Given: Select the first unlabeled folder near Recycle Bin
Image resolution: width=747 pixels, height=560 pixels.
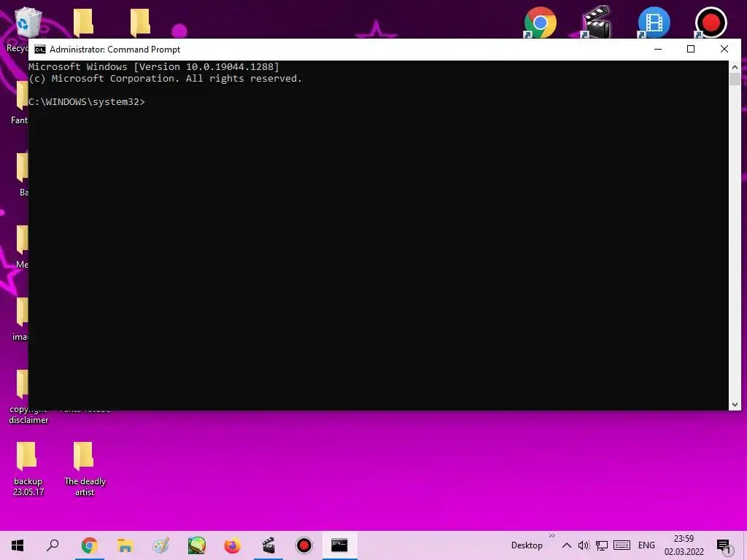Looking at the screenshot, I should [84, 23].
